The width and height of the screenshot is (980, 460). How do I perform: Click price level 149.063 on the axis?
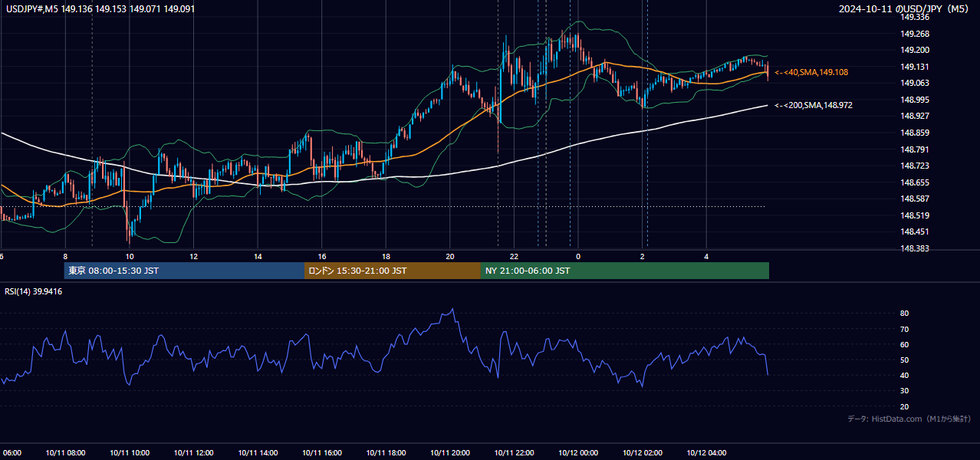(915, 83)
